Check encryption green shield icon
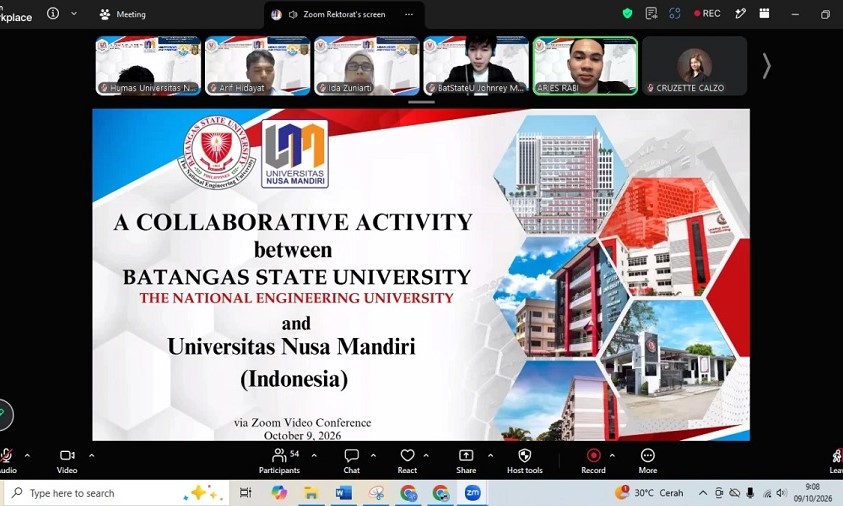Image resolution: width=843 pixels, height=506 pixels. click(627, 13)
